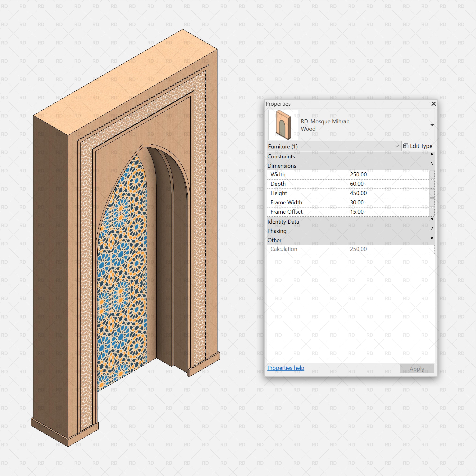Open the type selector dropdown arrow
The width and height of the screenshot is (476, 476).
[432, 125]
